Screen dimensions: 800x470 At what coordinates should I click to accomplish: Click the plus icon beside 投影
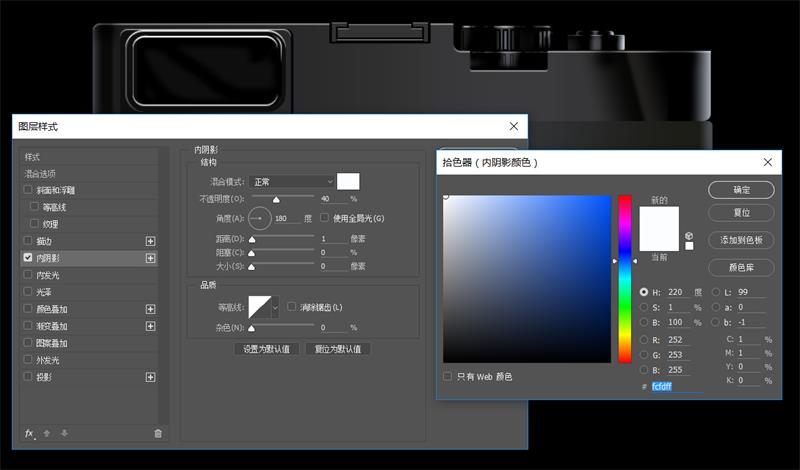click(151, 377)
